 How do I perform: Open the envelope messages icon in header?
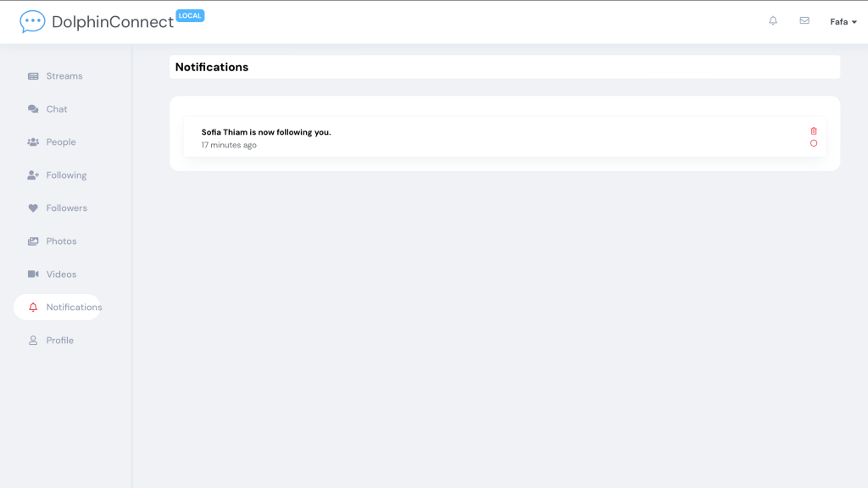tap(804, 21)
